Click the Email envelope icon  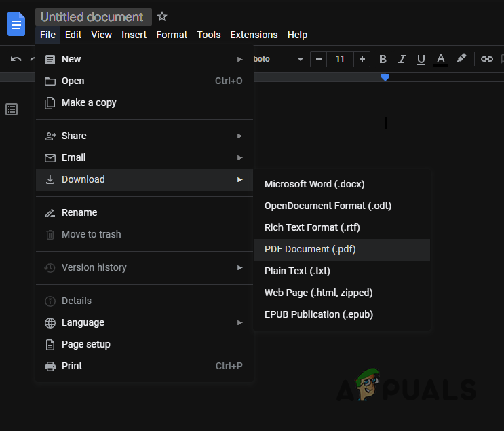[x=50, y=158]
